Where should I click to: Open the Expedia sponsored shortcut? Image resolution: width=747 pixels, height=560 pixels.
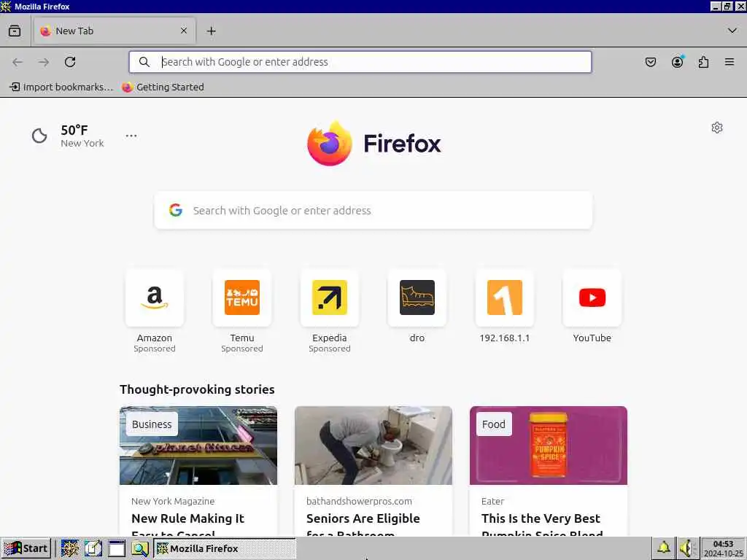(x=330, y=311)
